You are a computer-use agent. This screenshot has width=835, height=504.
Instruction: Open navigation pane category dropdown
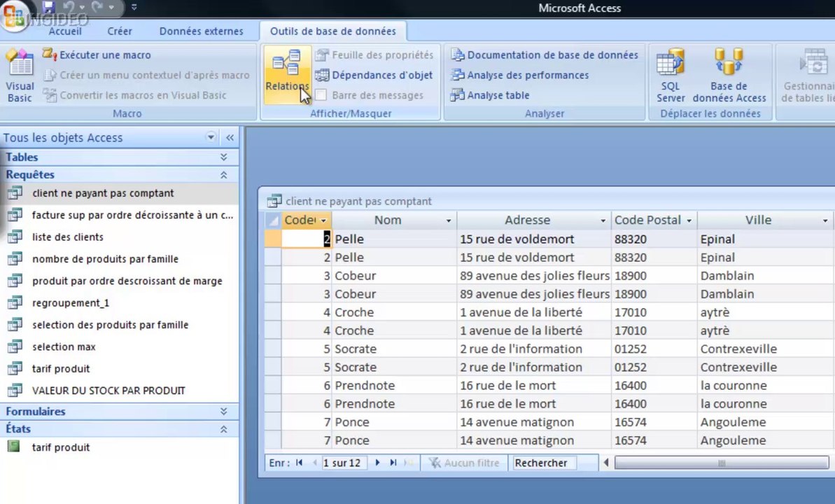[x=211, y=137]
